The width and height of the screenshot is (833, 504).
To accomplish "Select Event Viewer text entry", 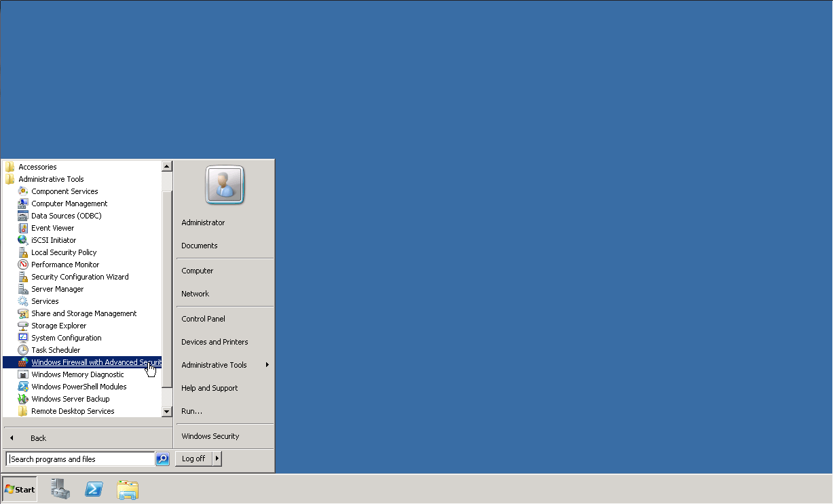I will coord(53,228).
